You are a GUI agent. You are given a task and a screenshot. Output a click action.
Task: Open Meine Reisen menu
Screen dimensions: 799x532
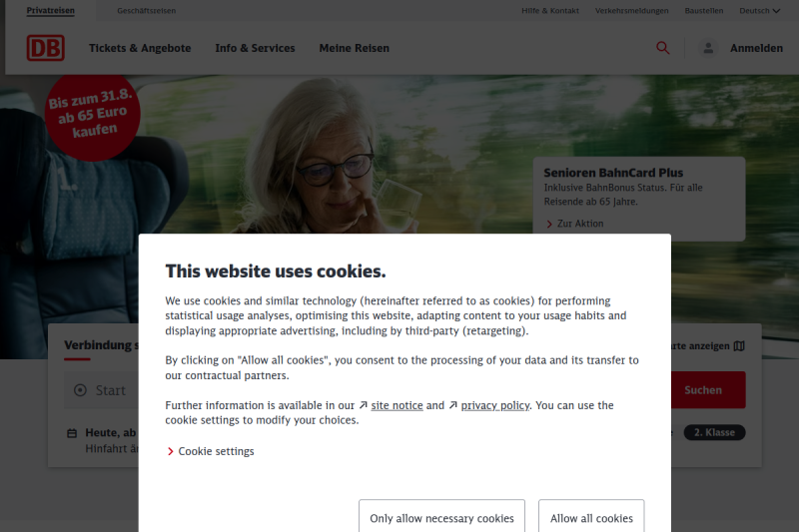point(355,48)
